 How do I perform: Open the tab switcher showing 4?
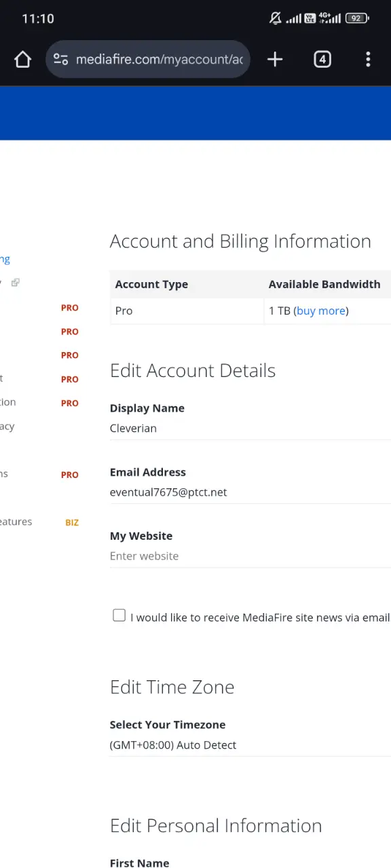tap(322, 60)
